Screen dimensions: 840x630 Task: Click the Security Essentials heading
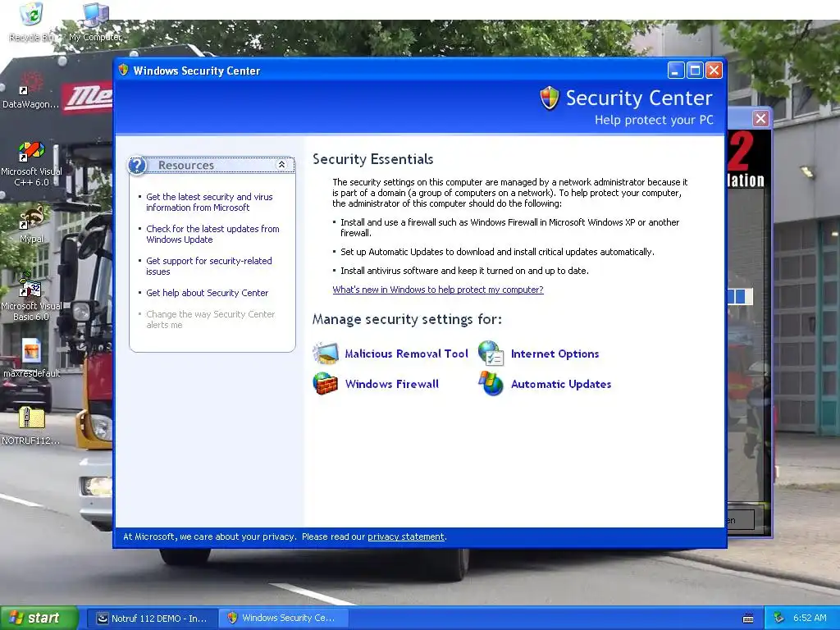point(373,159)
